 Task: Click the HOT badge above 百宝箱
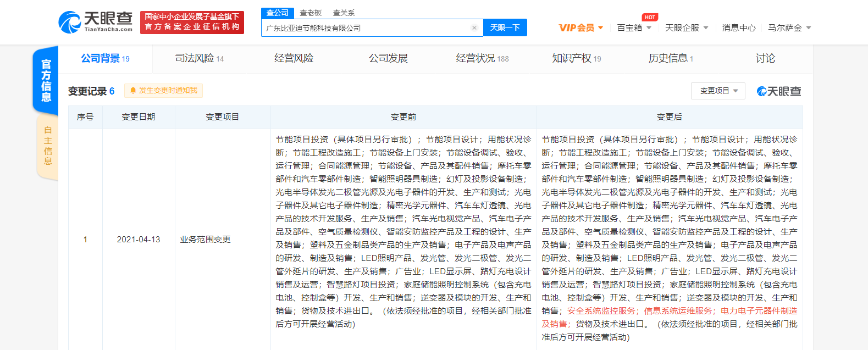pyautogui.click(x=650, y=18)
